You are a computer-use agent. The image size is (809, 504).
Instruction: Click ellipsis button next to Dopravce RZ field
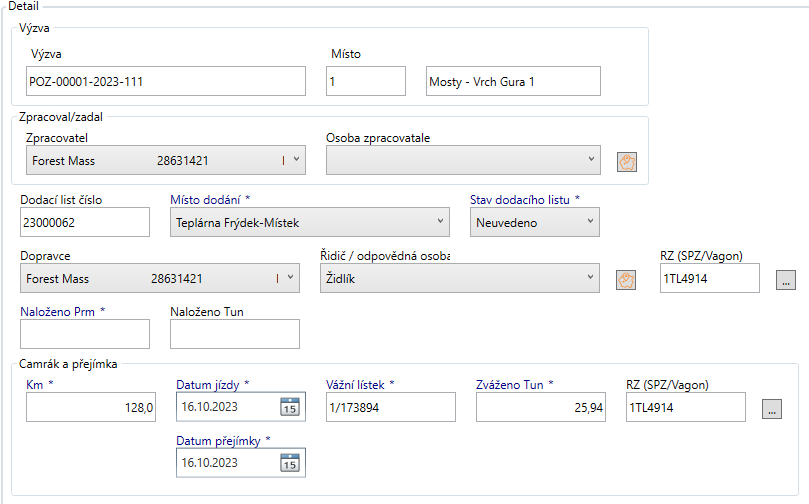point(786,280)
